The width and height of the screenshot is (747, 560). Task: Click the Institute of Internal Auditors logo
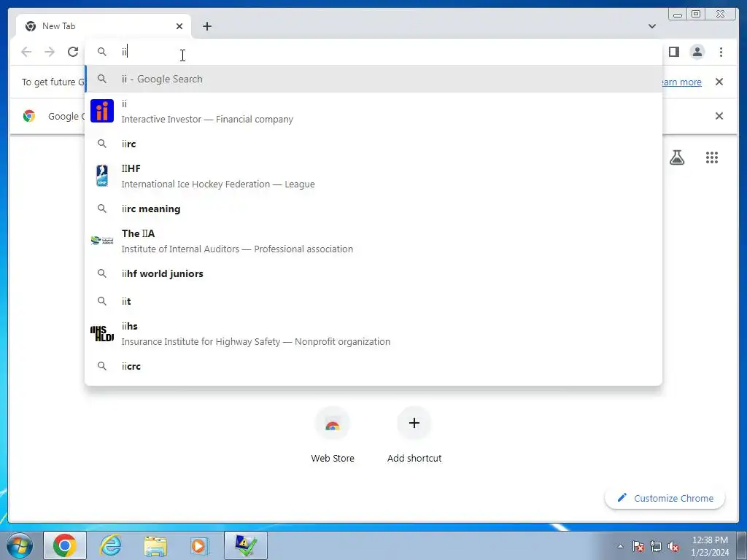coord(102,241)
